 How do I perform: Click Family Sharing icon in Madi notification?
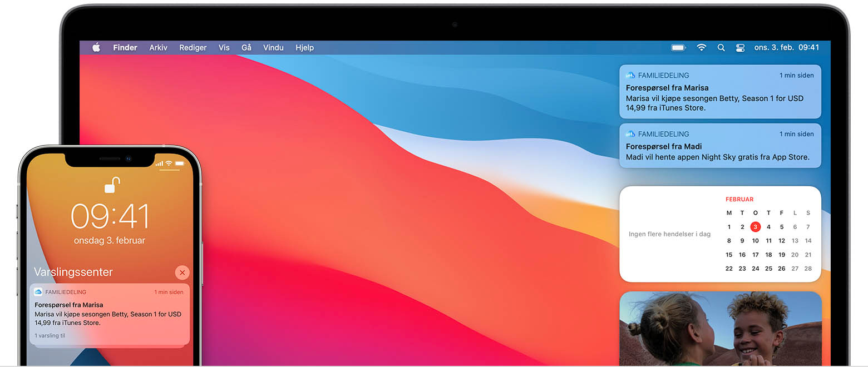point(630,134)
